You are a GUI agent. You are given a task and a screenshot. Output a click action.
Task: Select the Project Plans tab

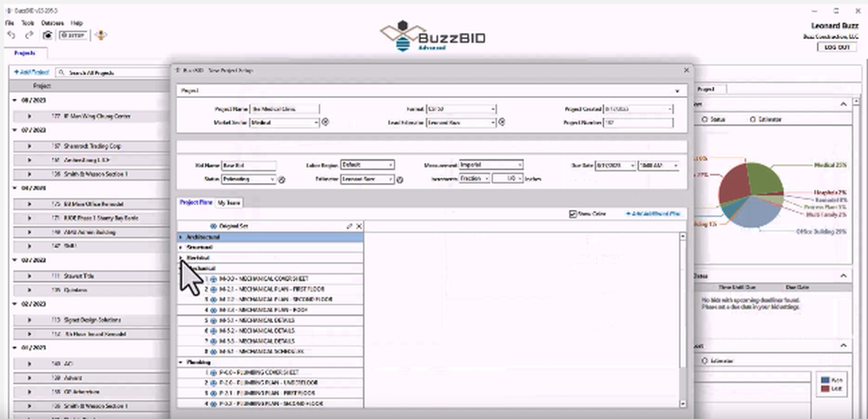pyautogui.click(x=195, y=203)
